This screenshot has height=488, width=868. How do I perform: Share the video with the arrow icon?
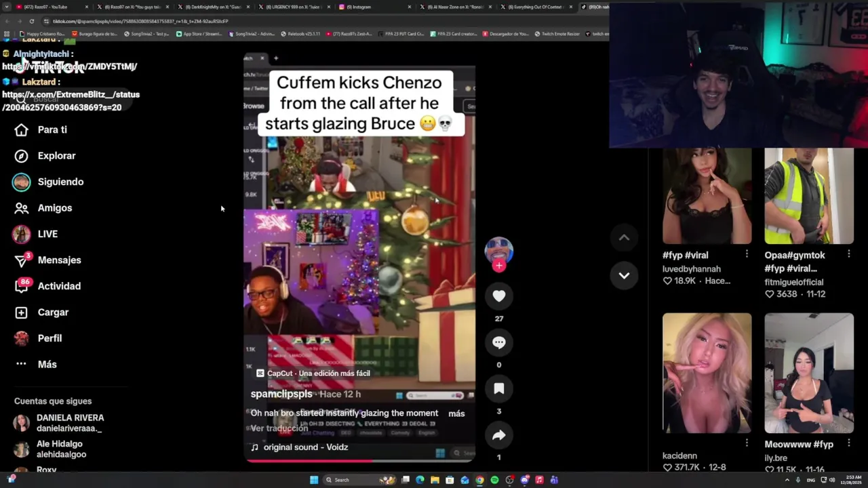[x=499, y=435]
